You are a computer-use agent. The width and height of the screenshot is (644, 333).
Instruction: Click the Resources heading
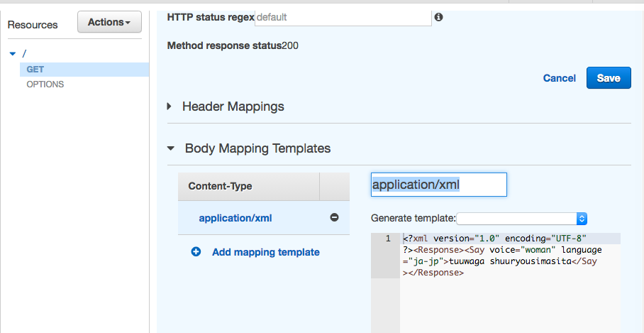click(33, 25)
